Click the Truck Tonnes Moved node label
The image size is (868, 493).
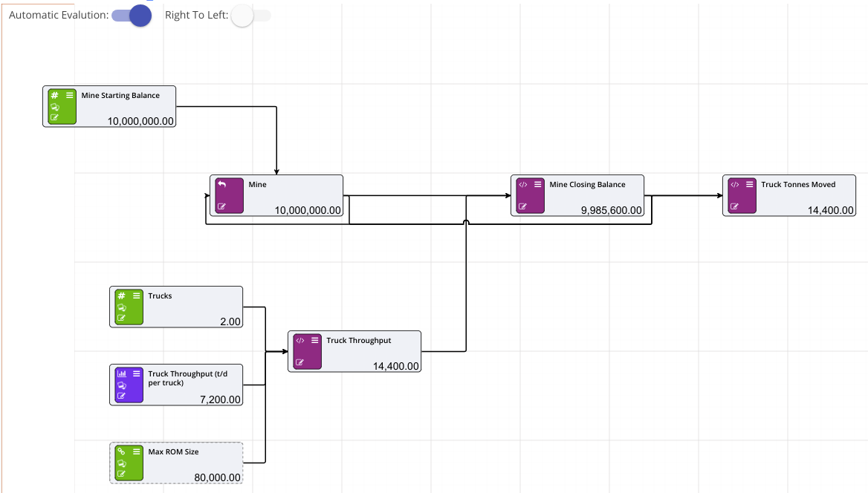(798, 185)
